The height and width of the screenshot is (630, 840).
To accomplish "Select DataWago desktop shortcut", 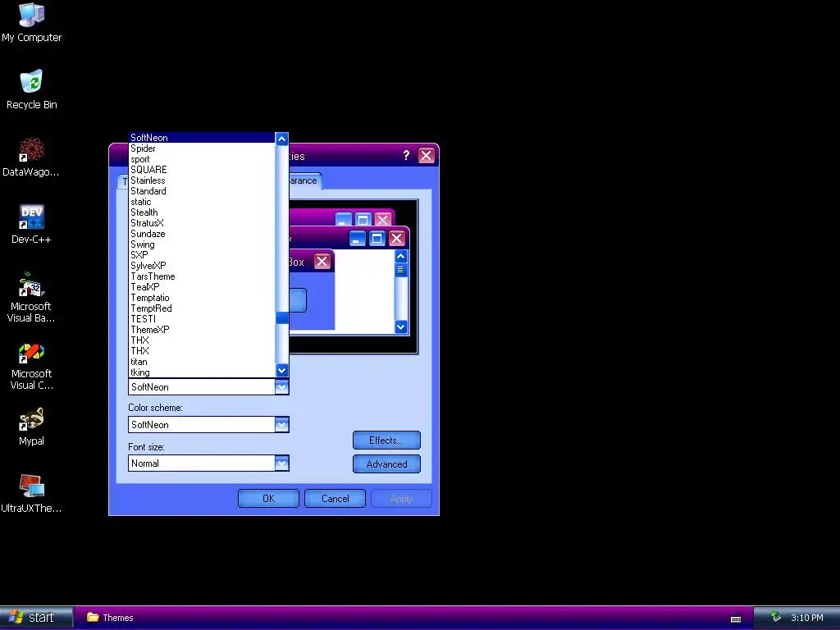I will [31, 157].
